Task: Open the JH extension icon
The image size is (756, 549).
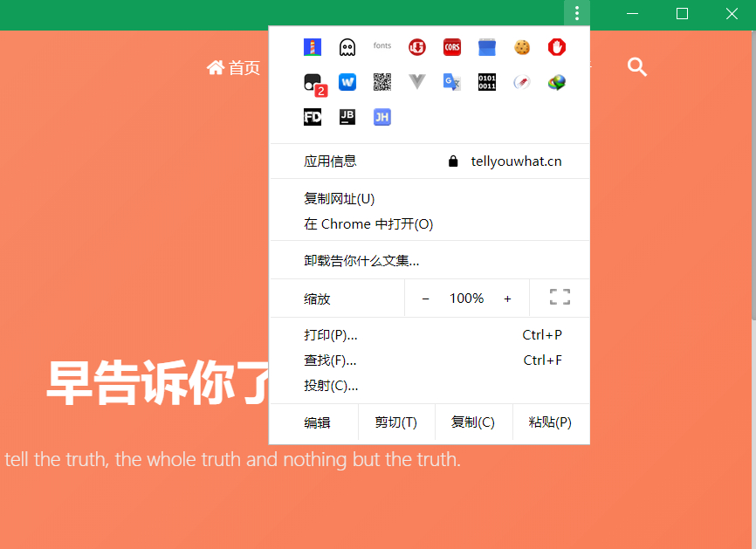Action: click(382, 117)
